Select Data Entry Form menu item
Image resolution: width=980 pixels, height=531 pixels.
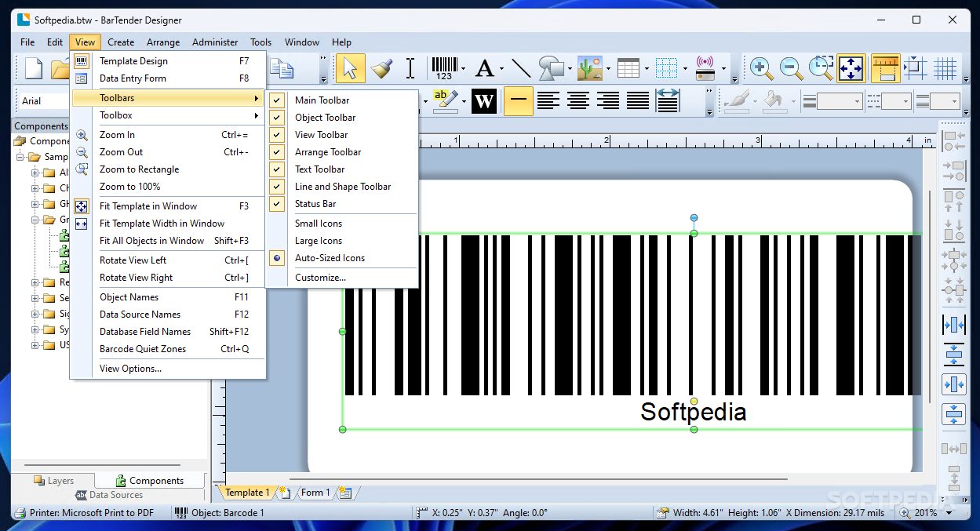pyautogui.click(x=168, y=78)
